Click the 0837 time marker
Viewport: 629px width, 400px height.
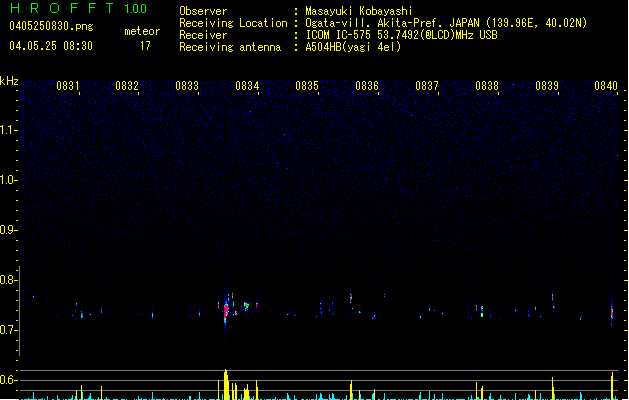click(x=427, y=86)
